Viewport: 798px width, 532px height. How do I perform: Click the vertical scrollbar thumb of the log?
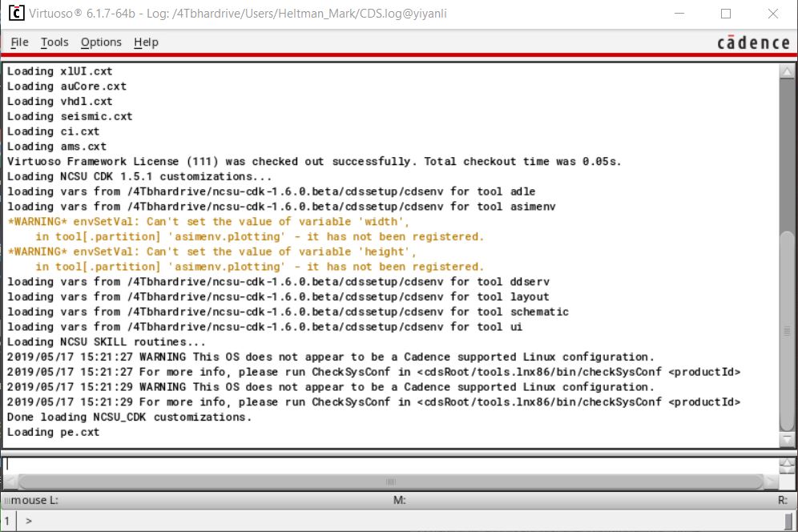pos(787,331)
